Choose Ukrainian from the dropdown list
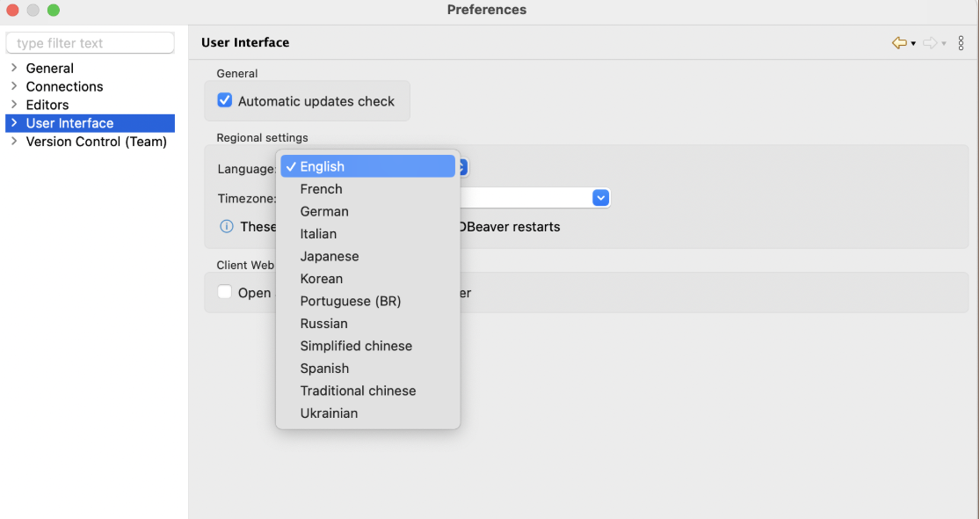This screenshot has height=519, width=980. point(329,413)
